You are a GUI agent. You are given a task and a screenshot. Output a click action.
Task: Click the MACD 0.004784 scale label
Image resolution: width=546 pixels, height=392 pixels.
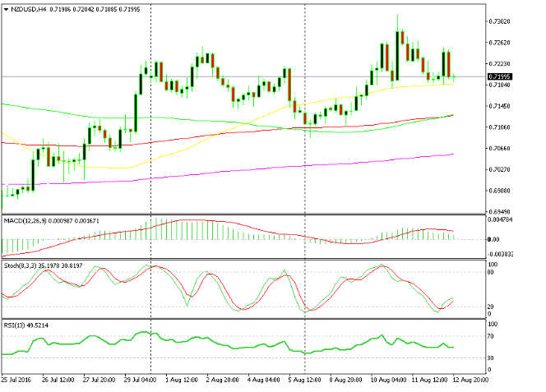coord(500,219)
